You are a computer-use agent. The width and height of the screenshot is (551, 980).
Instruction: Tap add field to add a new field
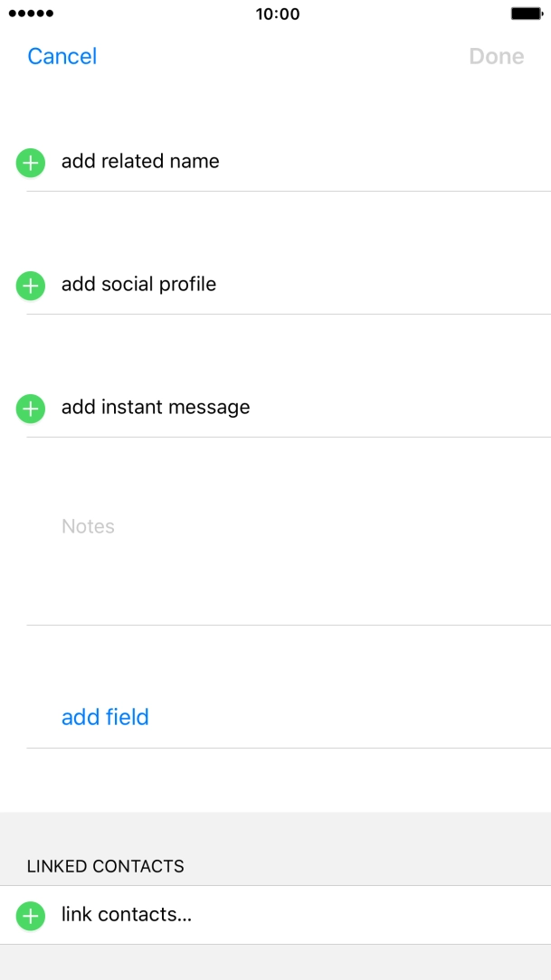click(105, 717)
